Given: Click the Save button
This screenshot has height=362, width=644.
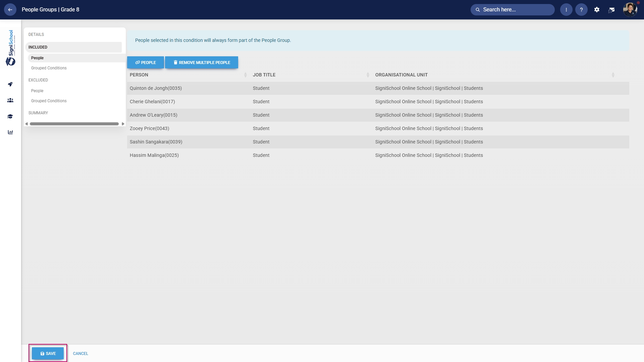Looking at the screenshot, I should (48, 353).
